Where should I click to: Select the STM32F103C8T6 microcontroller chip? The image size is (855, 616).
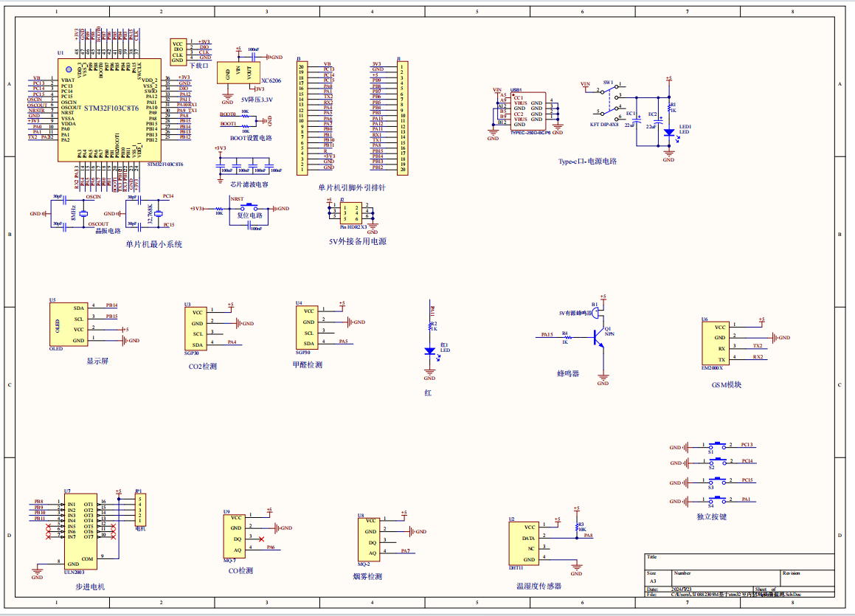(111, 110)
